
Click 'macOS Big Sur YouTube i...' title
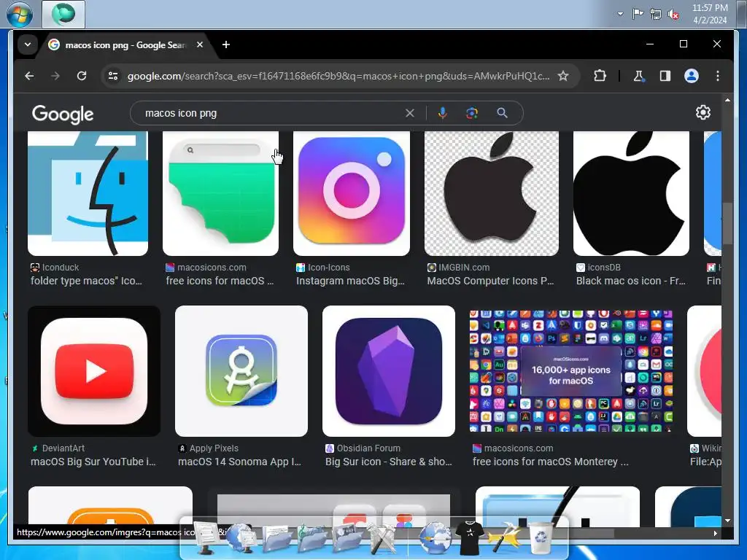tap(93, 462)
